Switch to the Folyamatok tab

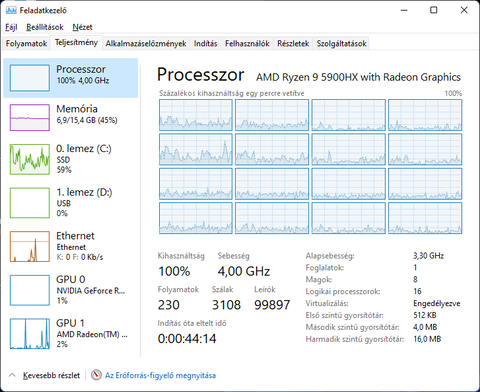click(26, 44)
